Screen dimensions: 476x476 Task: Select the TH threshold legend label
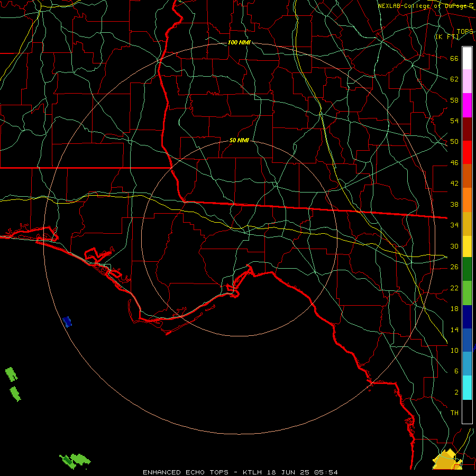454,413
